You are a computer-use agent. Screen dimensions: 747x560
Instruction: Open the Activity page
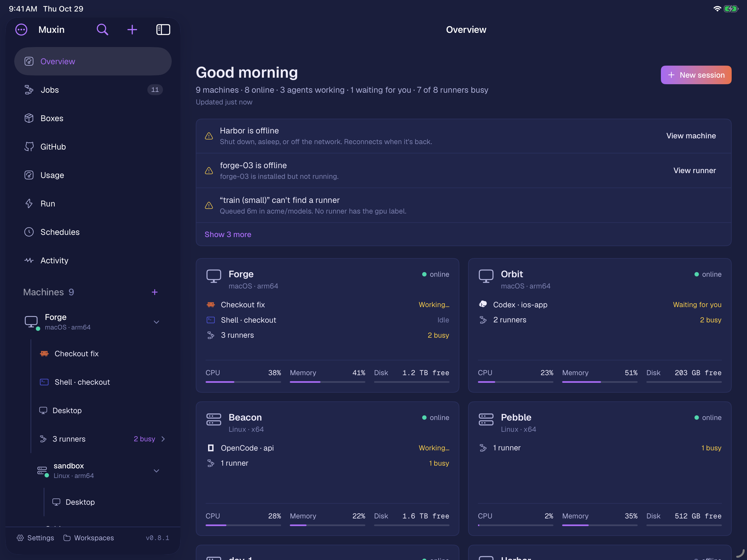(93, 260)
